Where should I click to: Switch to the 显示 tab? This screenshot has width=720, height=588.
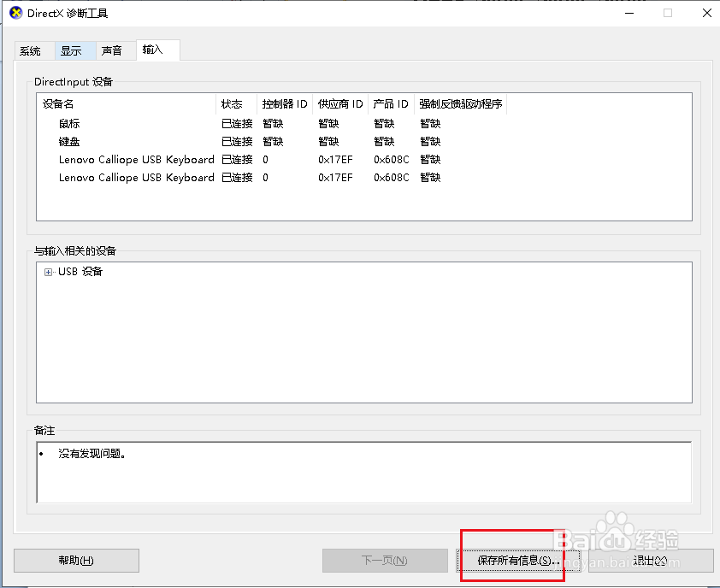74,50
